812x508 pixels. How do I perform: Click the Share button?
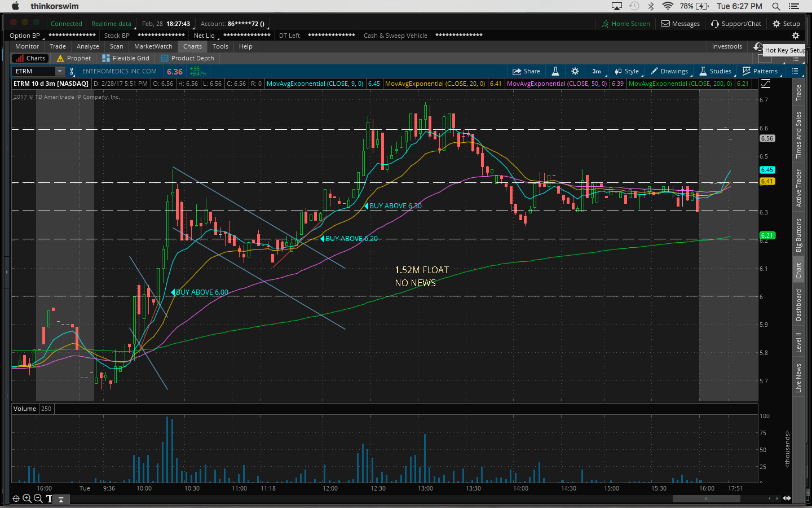[526, 71]
